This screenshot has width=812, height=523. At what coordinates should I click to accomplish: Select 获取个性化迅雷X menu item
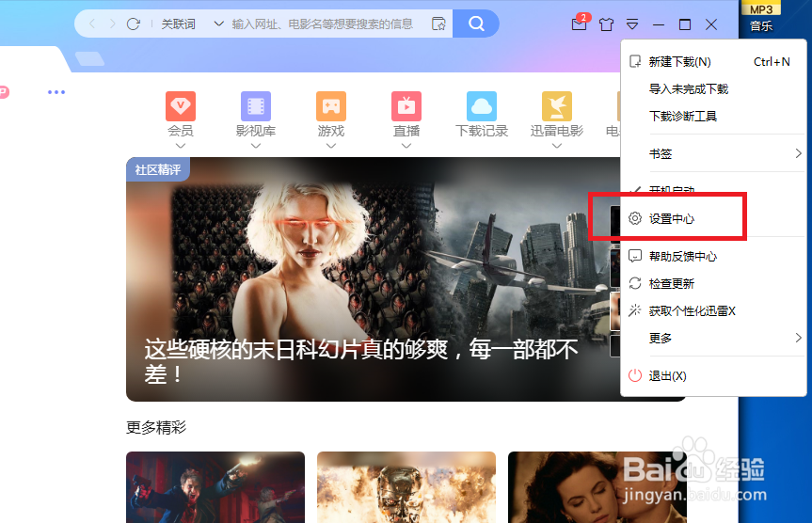click(713, 310)
